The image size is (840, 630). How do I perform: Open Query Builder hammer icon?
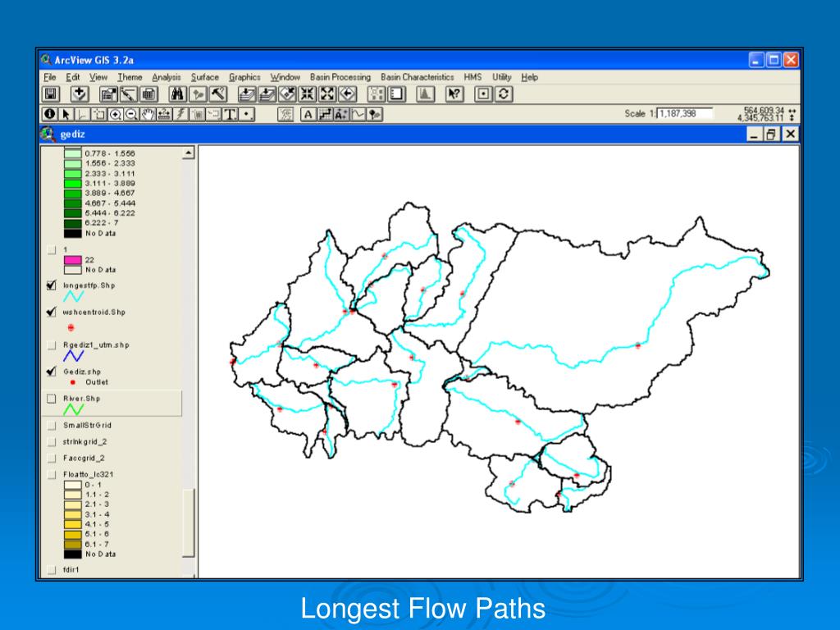point(218,94)
